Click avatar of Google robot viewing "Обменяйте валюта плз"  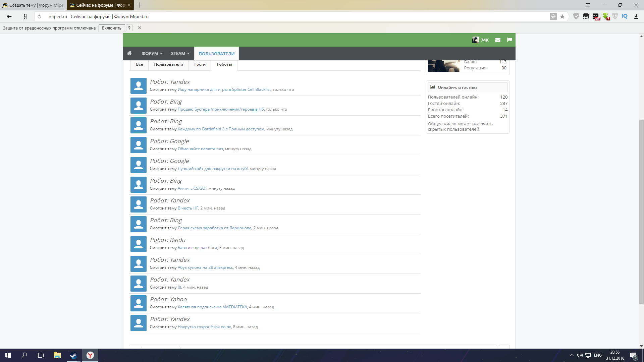click(x=139, y=145)
